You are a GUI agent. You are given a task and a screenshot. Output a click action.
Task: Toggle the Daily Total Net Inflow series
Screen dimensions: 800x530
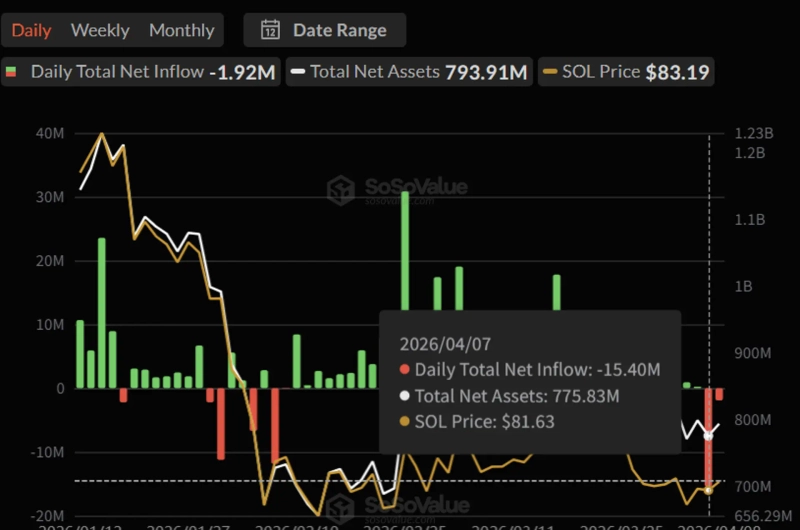point(139,72)
